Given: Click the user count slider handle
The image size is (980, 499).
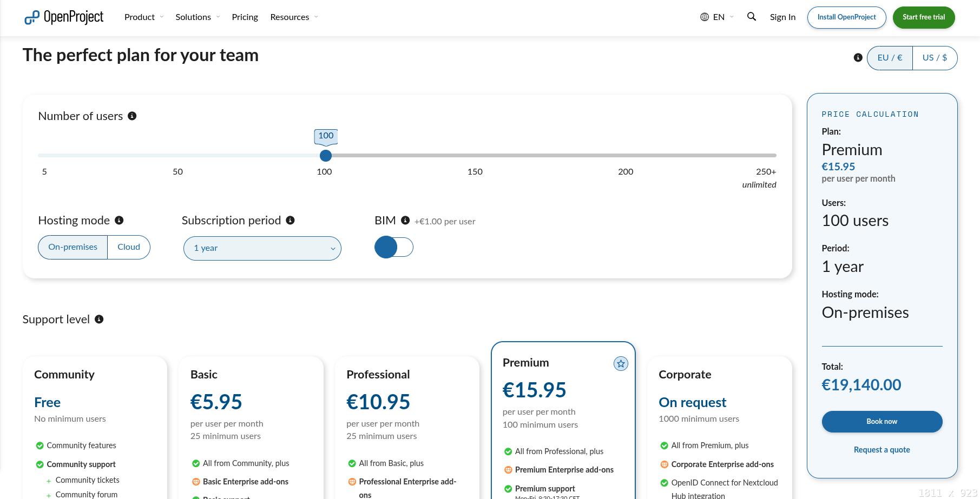Looking at the screenshot, I should pos(326,156).
